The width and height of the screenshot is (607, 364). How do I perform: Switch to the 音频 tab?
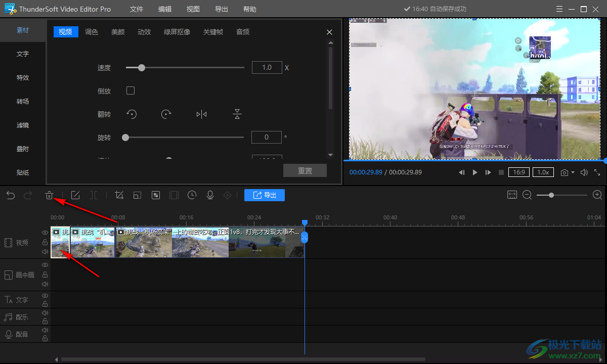[243, 32]
